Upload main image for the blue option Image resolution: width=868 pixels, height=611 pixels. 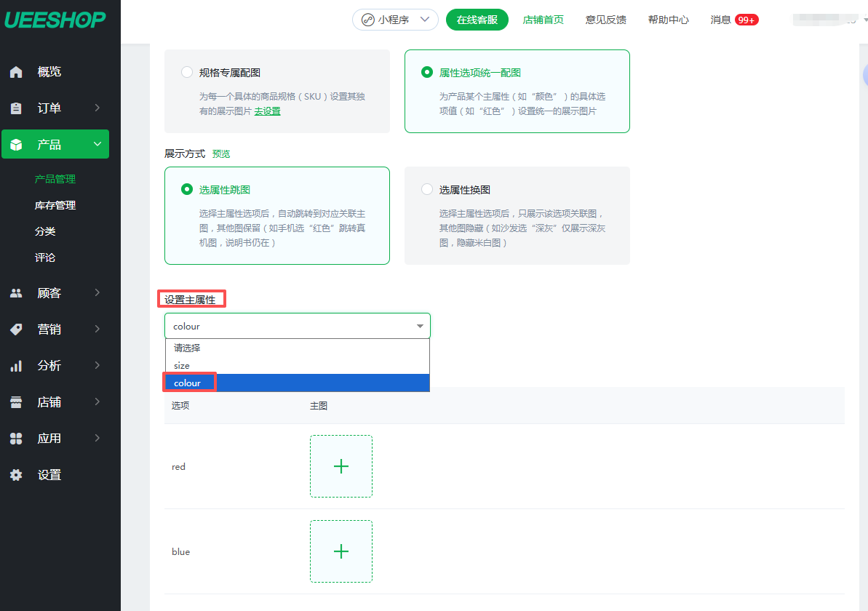[x=341, y=551]
